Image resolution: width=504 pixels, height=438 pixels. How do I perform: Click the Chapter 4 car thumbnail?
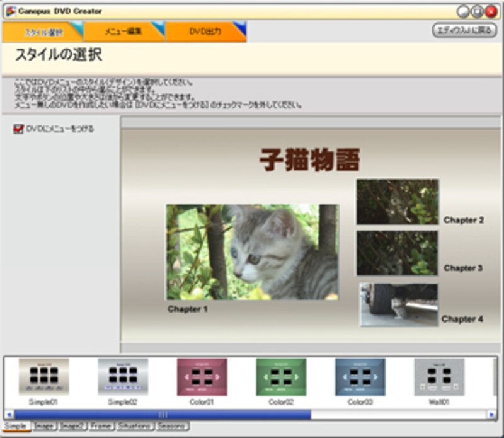tap(399, 304)
